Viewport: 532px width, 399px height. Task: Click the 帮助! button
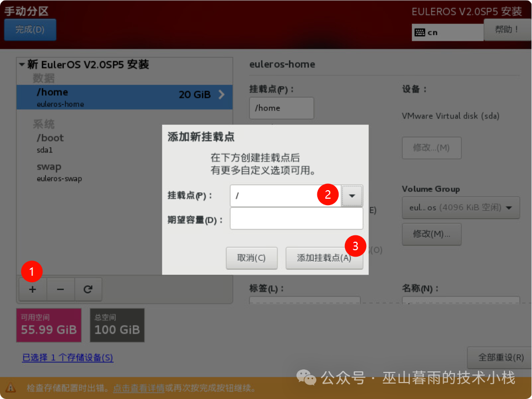pos(506,30)
